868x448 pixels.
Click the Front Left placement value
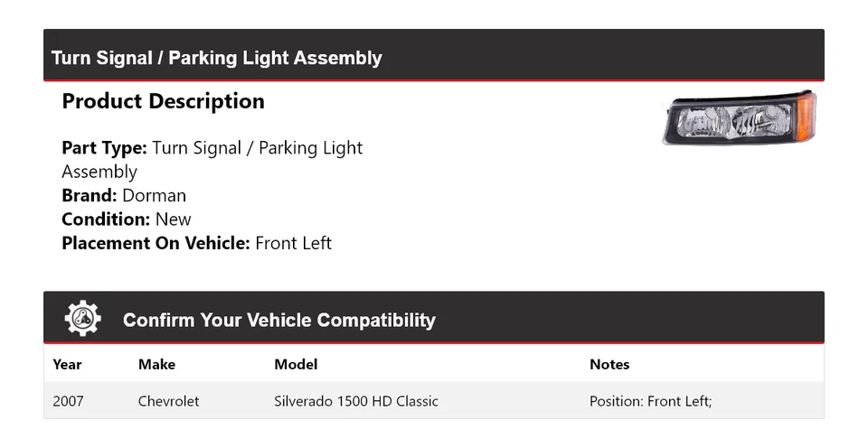294,243
